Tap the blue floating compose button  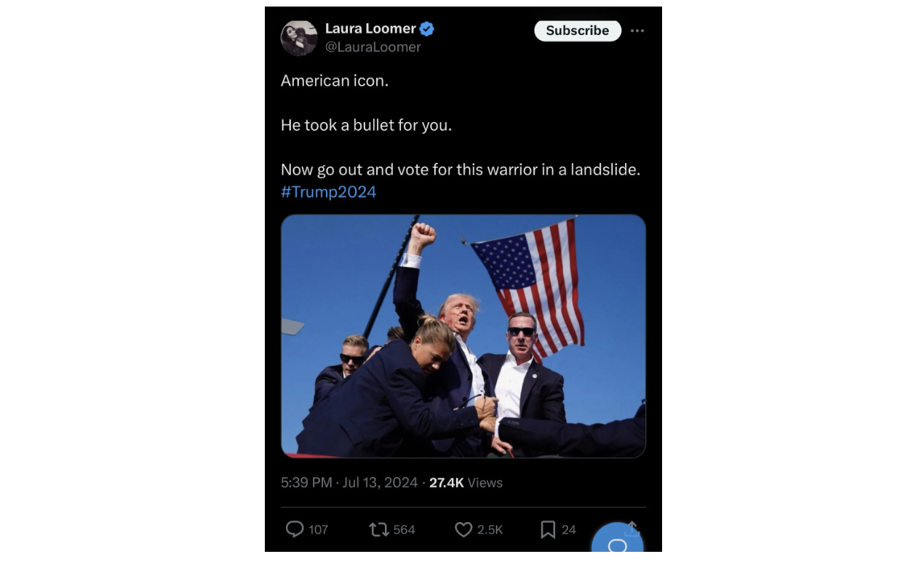coord(617,542)
